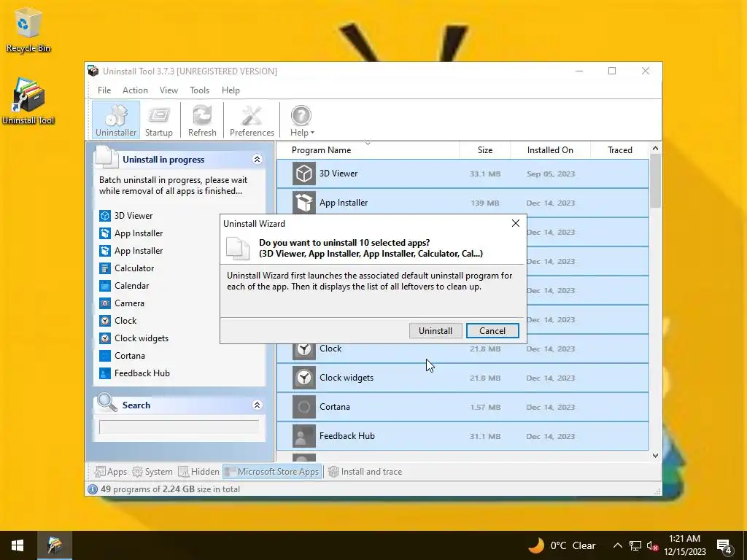The width and height of the screenshot is (747, 560).
Task: Switch to the Apps tab
Action: coord(111,472)
